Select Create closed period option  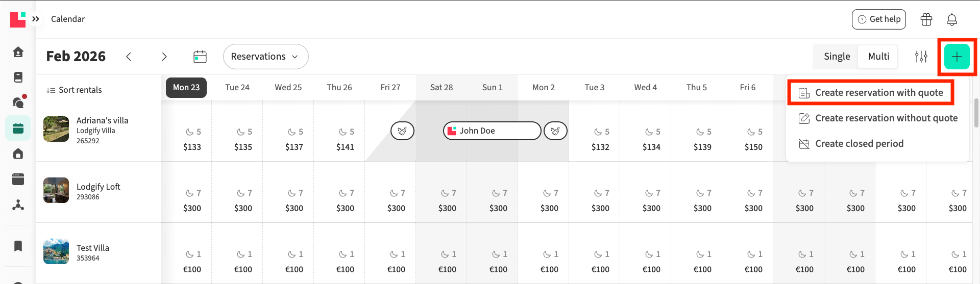pyautogui.click(x=859, y=144)
